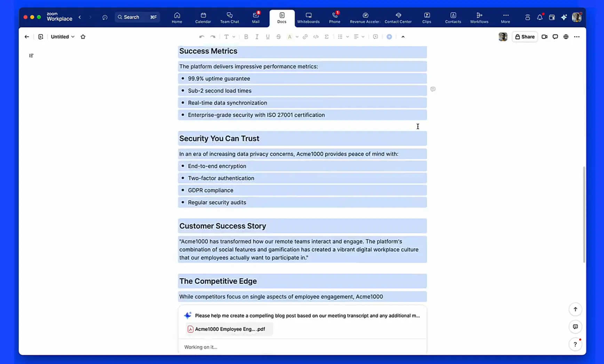This screenshot has height=364, width=604.
Task: Apply strikethrough to the text
Action: click(x=278, y=37)
